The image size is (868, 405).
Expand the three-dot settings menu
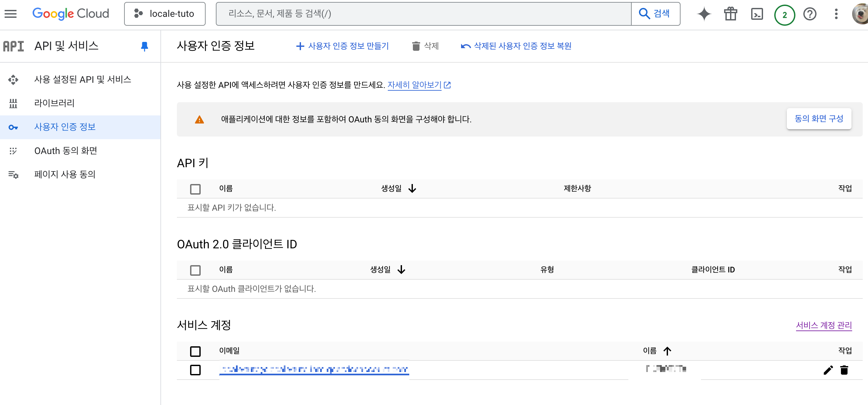click(836, 14)
